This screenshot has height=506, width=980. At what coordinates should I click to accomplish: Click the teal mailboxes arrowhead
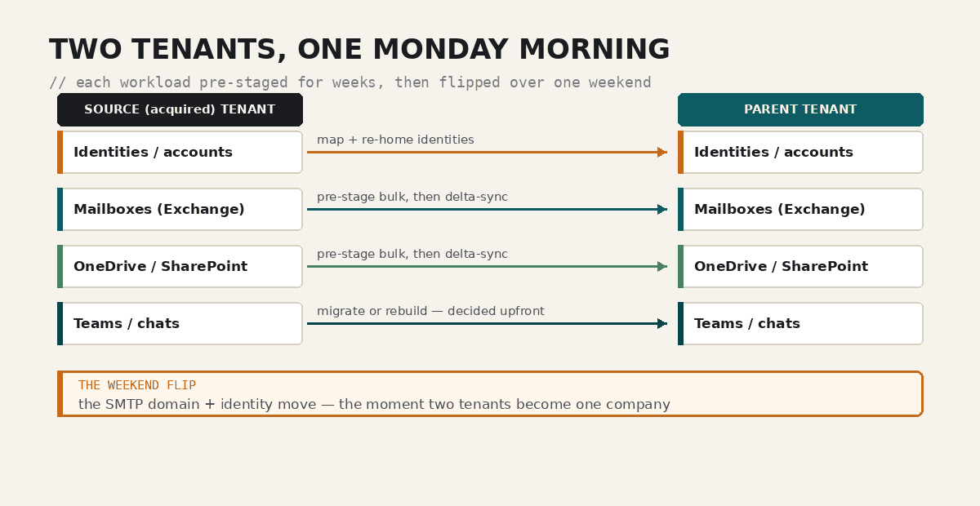pyautogui.click(x=662, y=210)
